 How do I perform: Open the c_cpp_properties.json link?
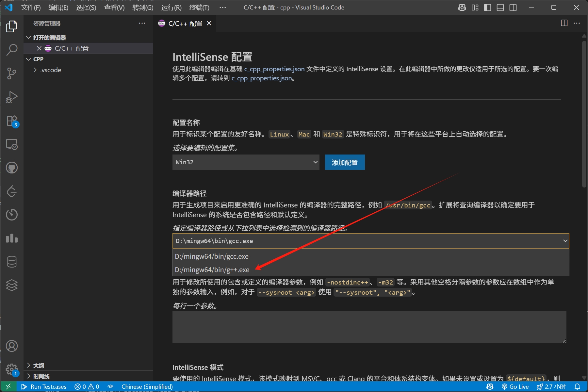[x=274, y=69]
